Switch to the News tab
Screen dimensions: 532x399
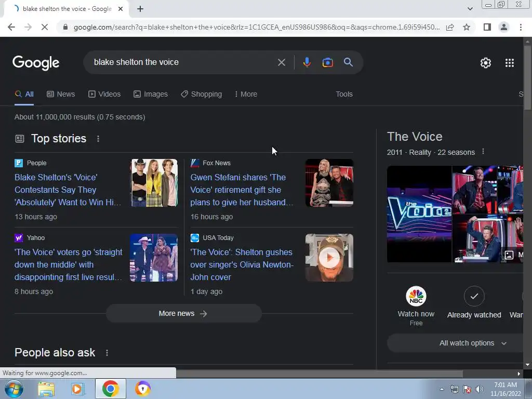point(61,95)
